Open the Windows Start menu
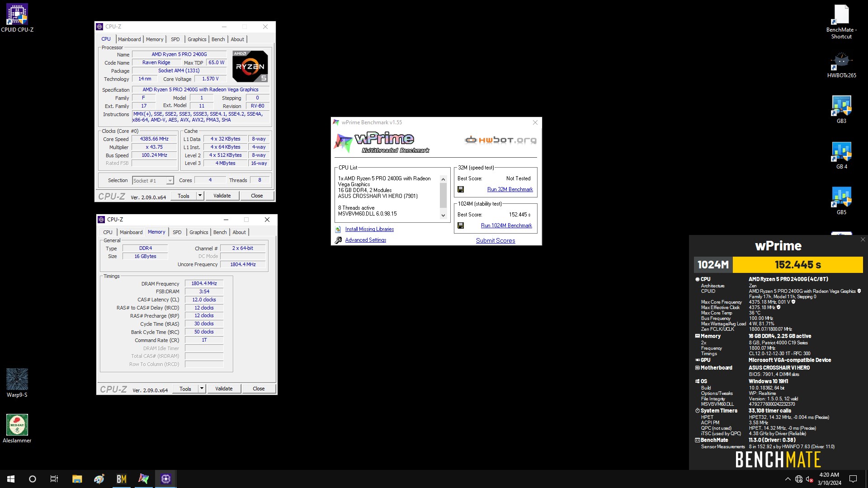 (11, 479)
